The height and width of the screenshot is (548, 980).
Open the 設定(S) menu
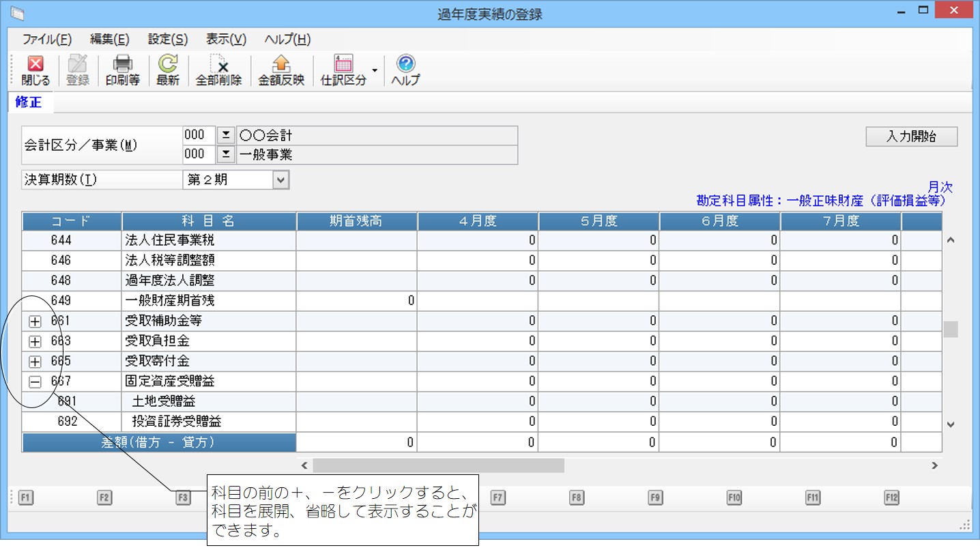coord(167,39)
